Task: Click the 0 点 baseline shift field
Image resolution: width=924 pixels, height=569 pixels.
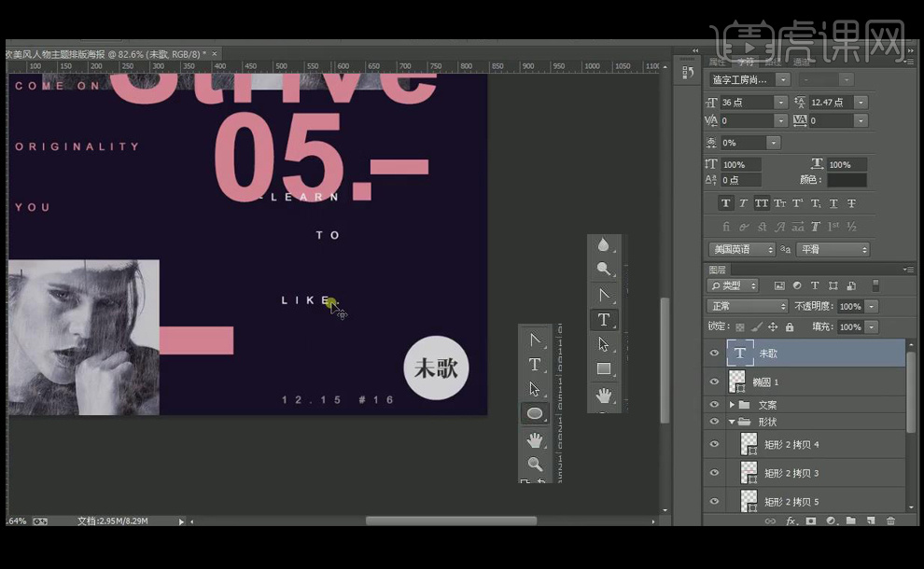Action: click(741, 180)
